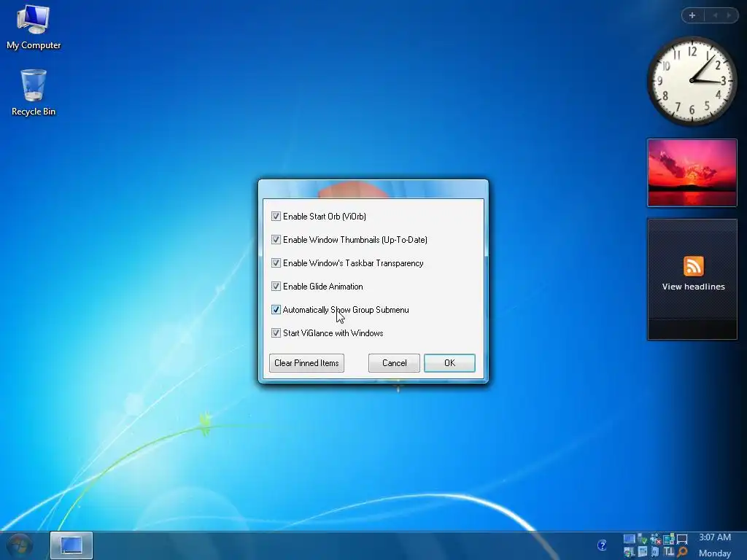Image resolution: width=747 pixels, height=560 pixels.
Task: Click the TL letters tray icon
Action: point(669,551)
